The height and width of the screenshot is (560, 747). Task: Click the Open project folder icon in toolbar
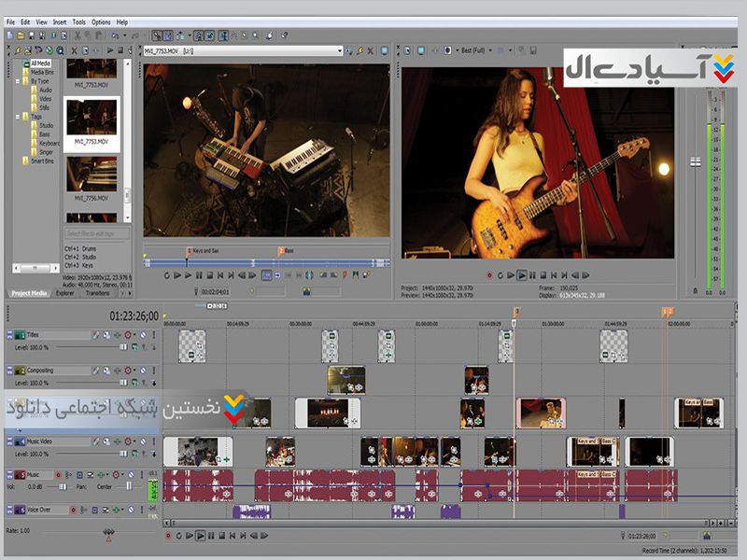click(x=19, y=35)
